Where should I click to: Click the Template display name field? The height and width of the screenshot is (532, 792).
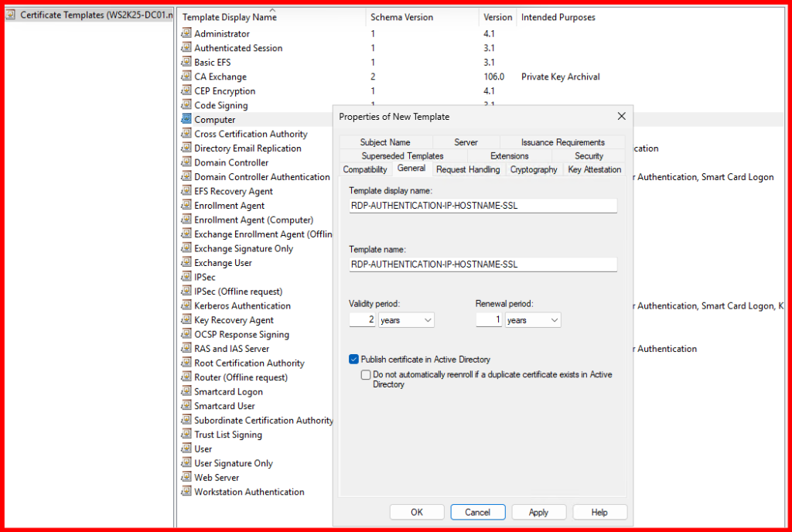(x=483, y=206)
